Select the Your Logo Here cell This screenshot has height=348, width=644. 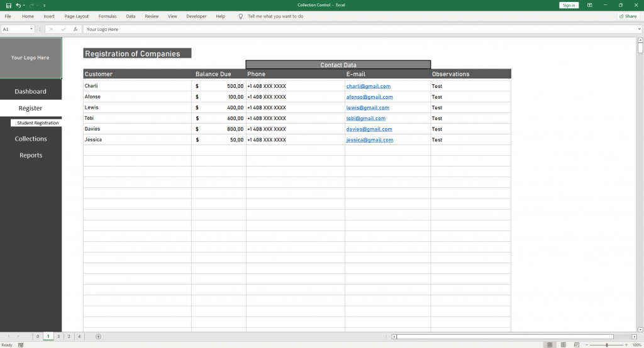point(31,58)
